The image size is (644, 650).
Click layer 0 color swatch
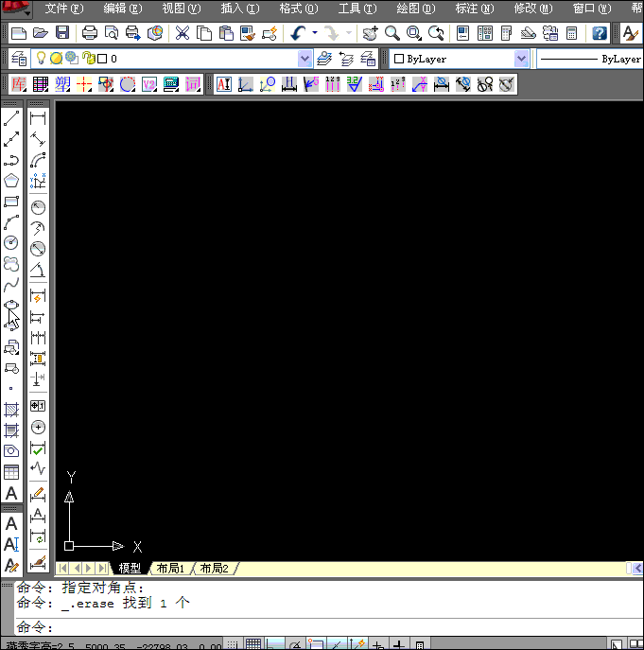point(102,59)
